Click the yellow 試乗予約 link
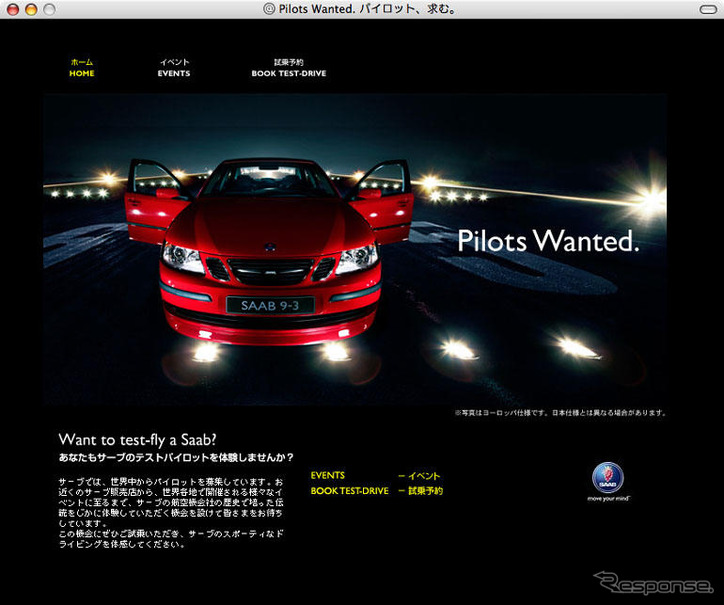This screenshot has width=724, height=605. (x=420, y=491)
